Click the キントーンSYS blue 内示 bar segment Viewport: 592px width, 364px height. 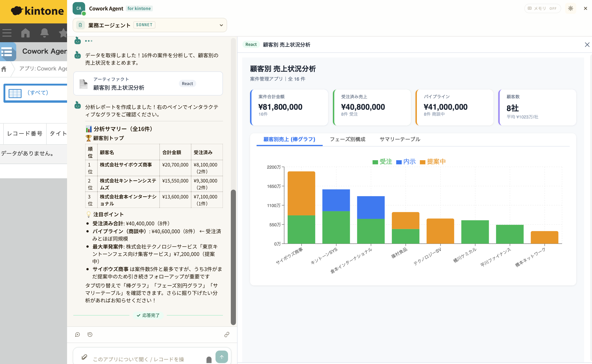[336, 200]
